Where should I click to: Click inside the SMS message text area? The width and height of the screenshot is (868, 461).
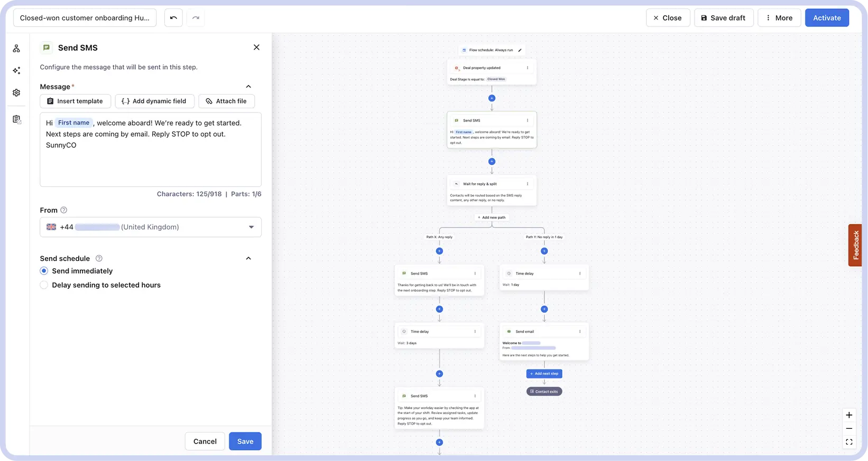(x=151, y=149)
